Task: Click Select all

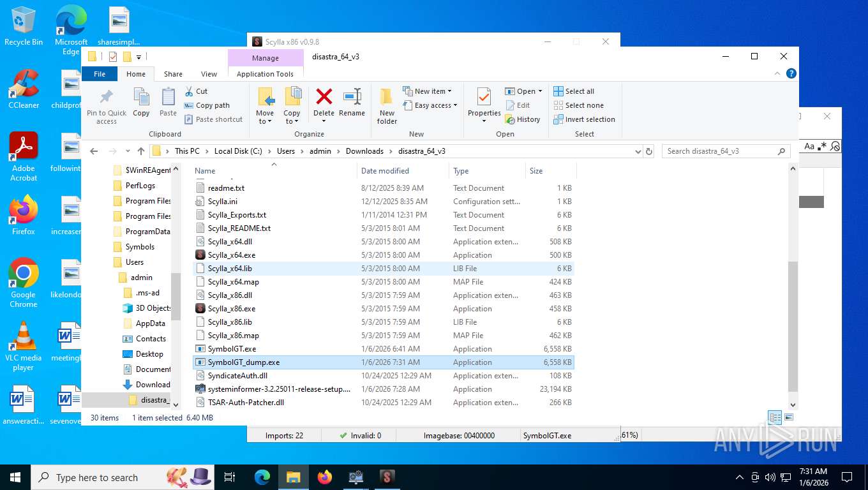Action: [574, 91]
